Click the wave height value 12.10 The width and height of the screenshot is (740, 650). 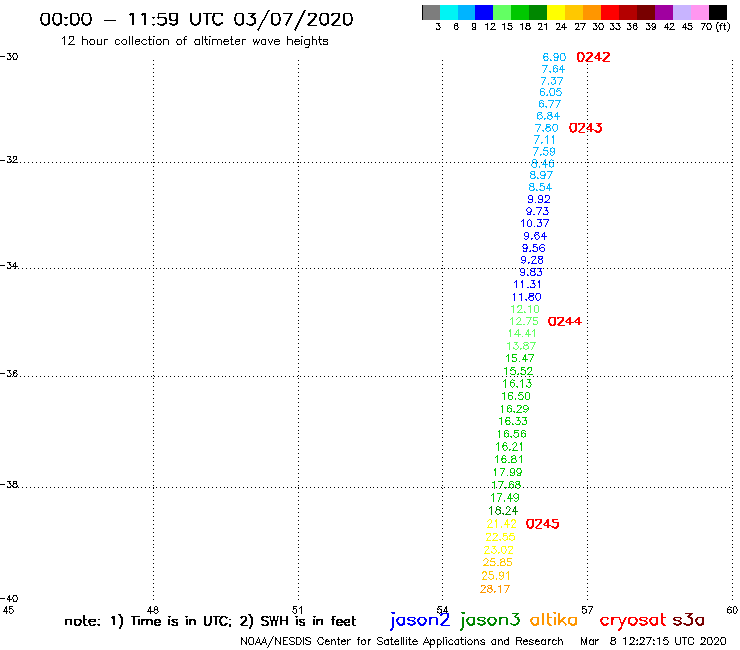click(525, 310)
